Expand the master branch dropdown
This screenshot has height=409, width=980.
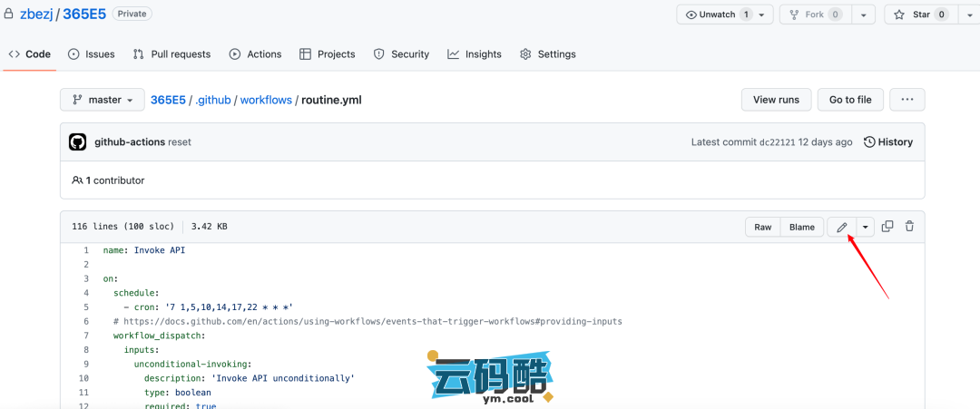102,100
